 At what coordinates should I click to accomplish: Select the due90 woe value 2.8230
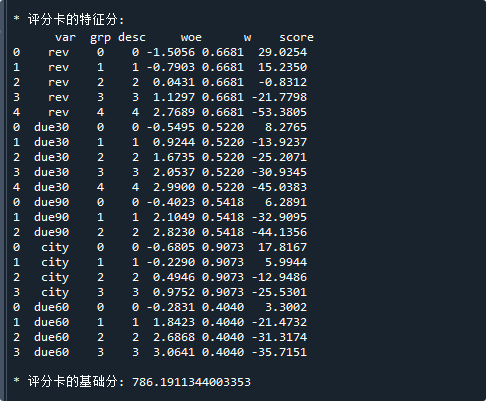[174, 232]
